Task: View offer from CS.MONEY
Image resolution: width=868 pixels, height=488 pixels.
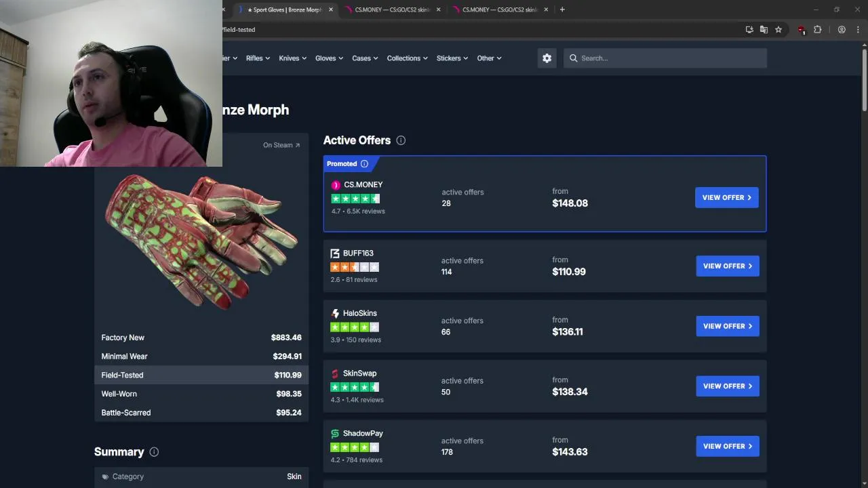Action: pyautogui.click(x=727, y=198)
